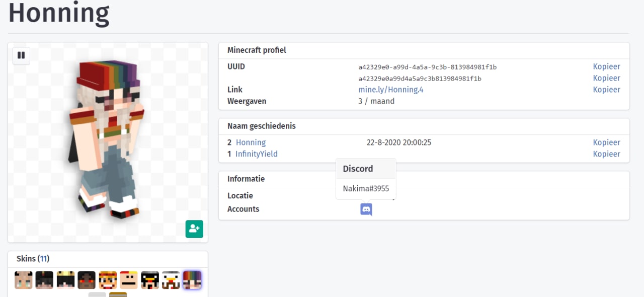This screenshot has height=297, width=644.
Task: Copy the undashed UUID with Kopieer
Action: tap(606, 78)
